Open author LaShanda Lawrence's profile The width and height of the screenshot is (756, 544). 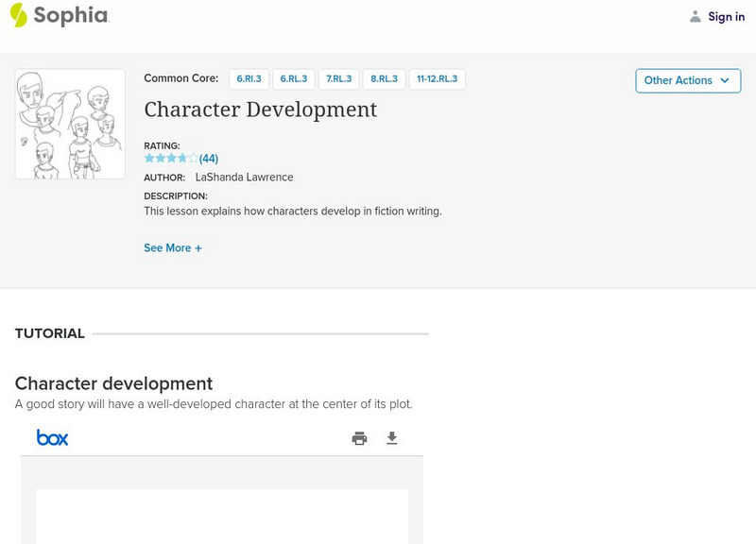point(244,178)
